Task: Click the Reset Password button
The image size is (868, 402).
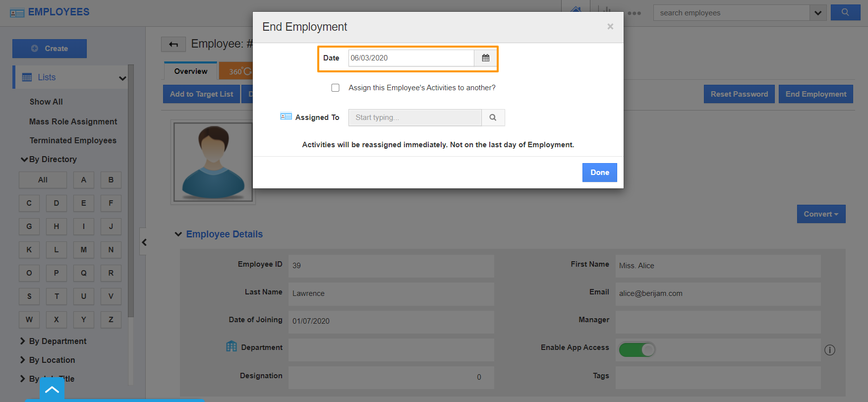Action: click(739, 94)
